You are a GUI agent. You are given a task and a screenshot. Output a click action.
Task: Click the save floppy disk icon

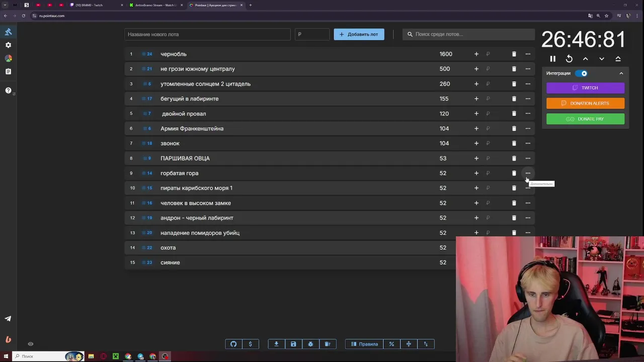293,344
